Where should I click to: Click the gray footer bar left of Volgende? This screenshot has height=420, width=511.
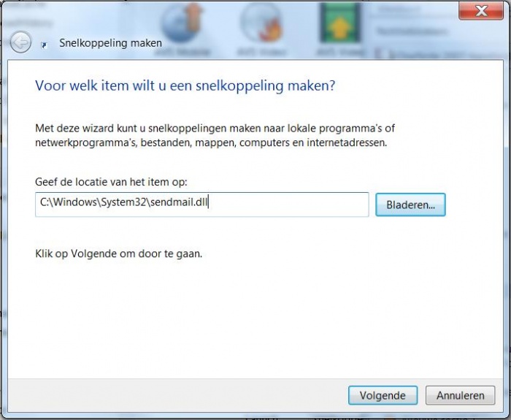(176, 396)
